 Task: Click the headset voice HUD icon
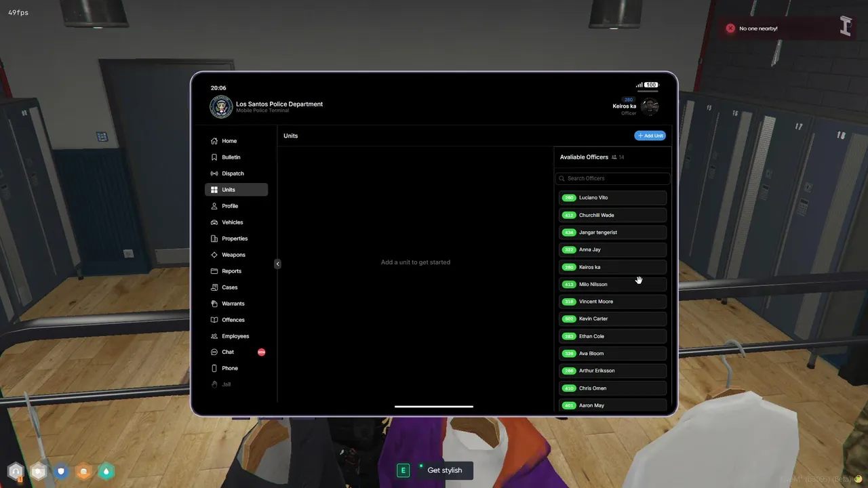point(16,471)
